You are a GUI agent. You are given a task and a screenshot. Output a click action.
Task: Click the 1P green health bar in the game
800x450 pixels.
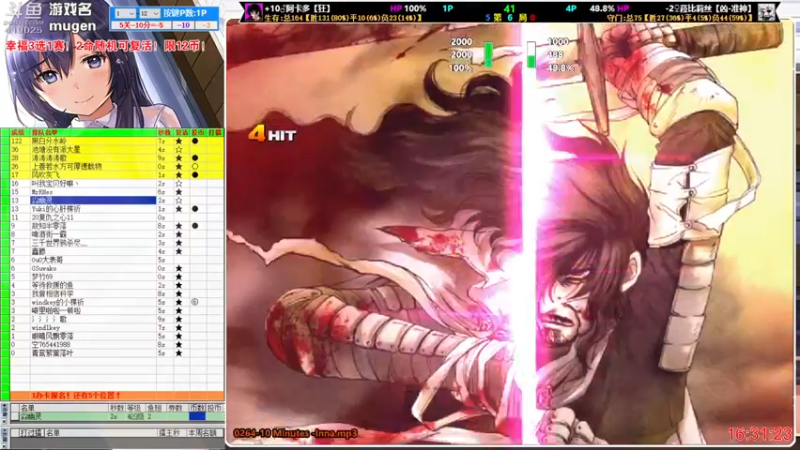coord(488,55)
